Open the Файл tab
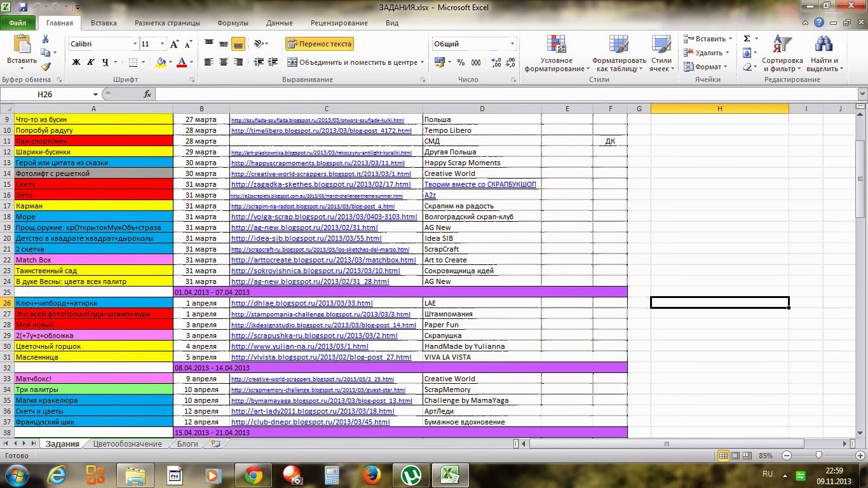Viewport: 868px width, 488px height. click(x=18, y=23)
